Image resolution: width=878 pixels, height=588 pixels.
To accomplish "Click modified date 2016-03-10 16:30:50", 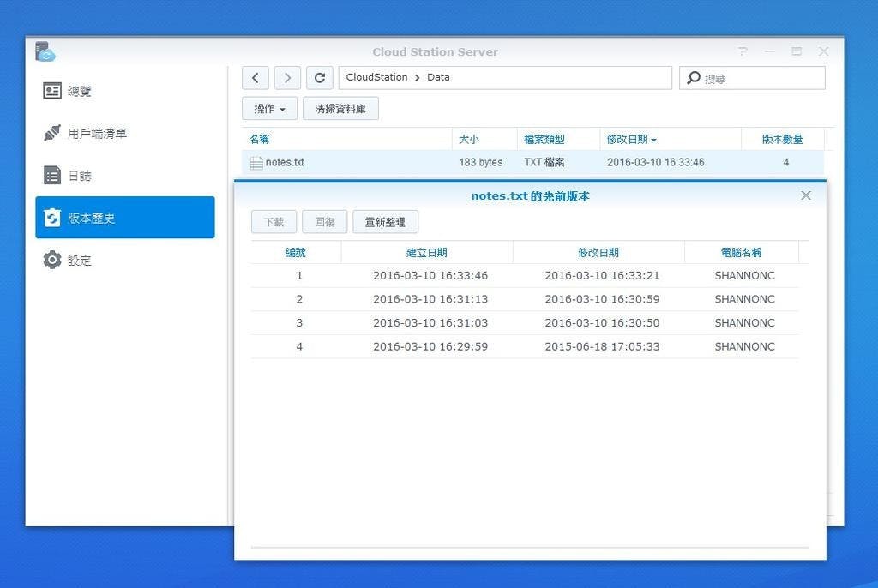I will 603,322.
